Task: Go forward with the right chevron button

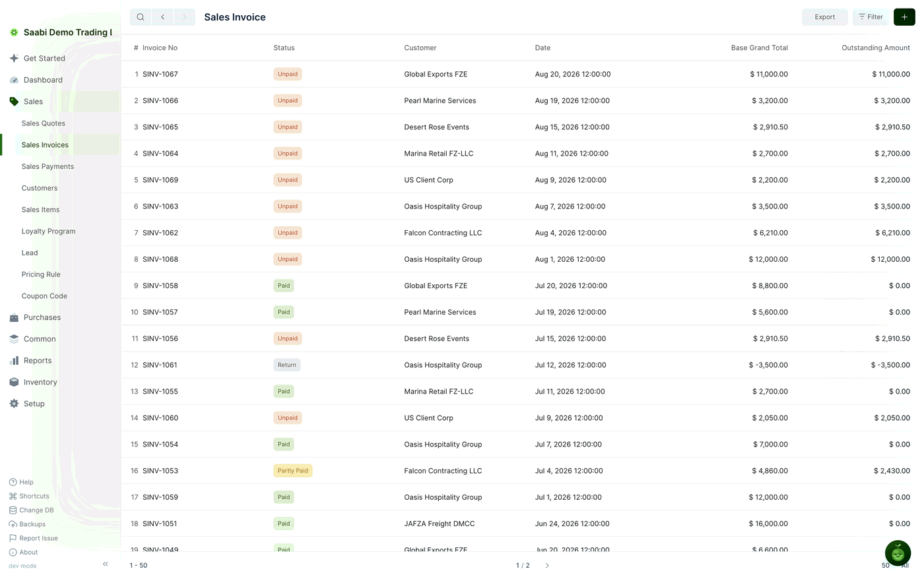Action: (x=184, y=17)
